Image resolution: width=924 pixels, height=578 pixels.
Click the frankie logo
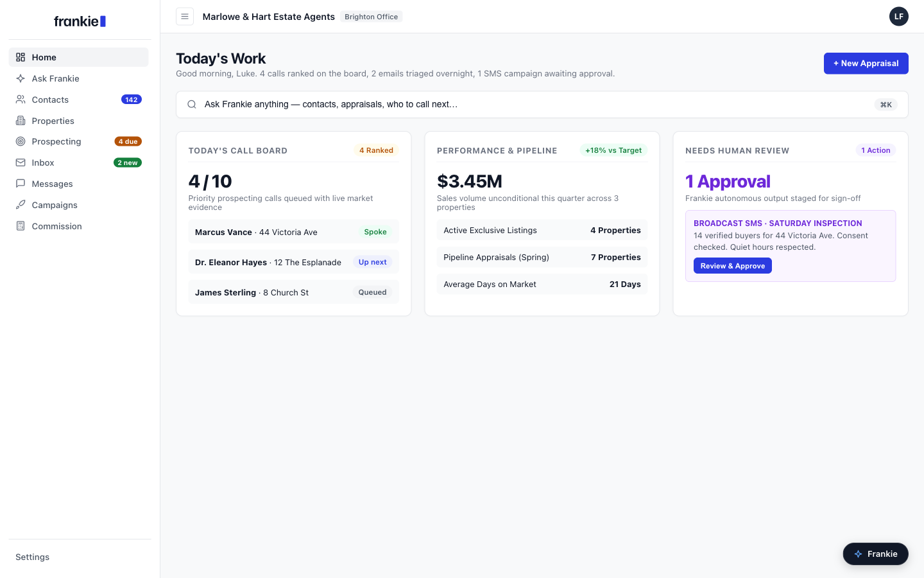[x=80, y=21]
